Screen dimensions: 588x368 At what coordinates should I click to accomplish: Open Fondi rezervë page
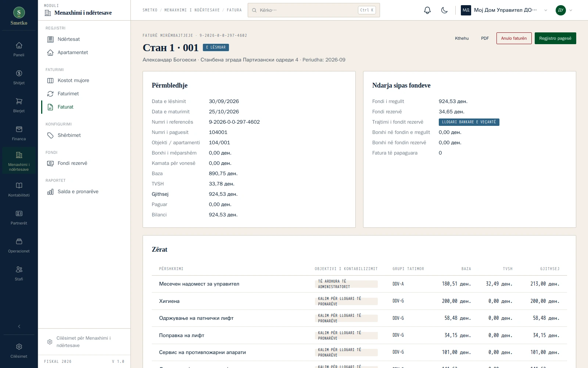pos(84,163)
